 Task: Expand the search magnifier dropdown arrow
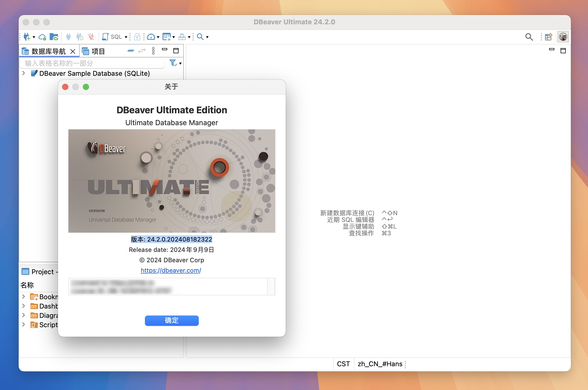[x=207, y=37]
